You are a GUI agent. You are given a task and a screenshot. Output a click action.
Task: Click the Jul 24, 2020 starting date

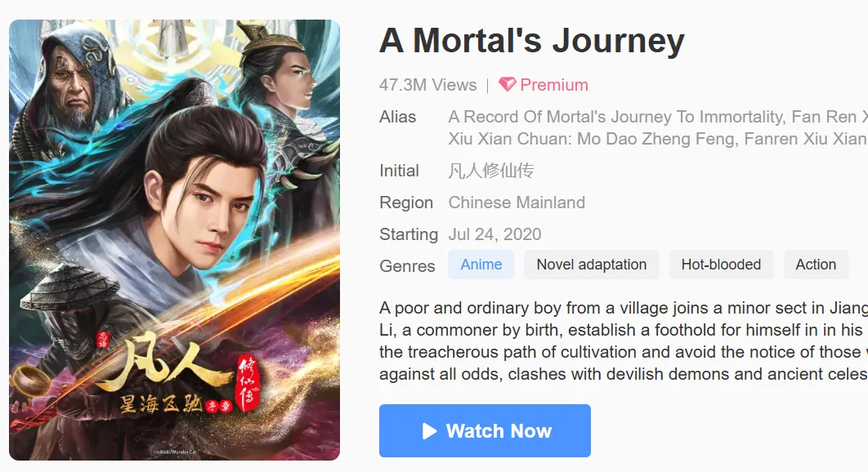(x=494, y=234)
